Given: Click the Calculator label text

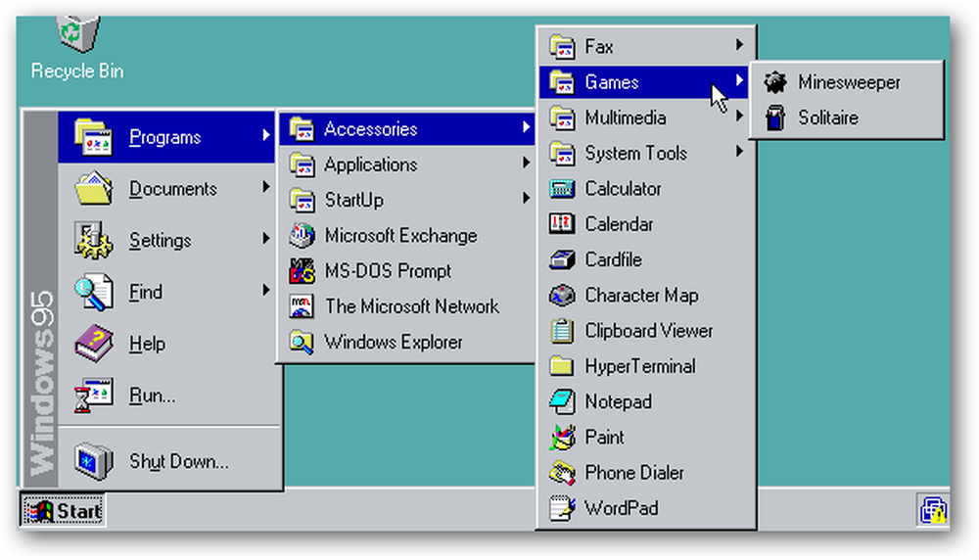Looking at the screenshot, I should tap(623, 189).
